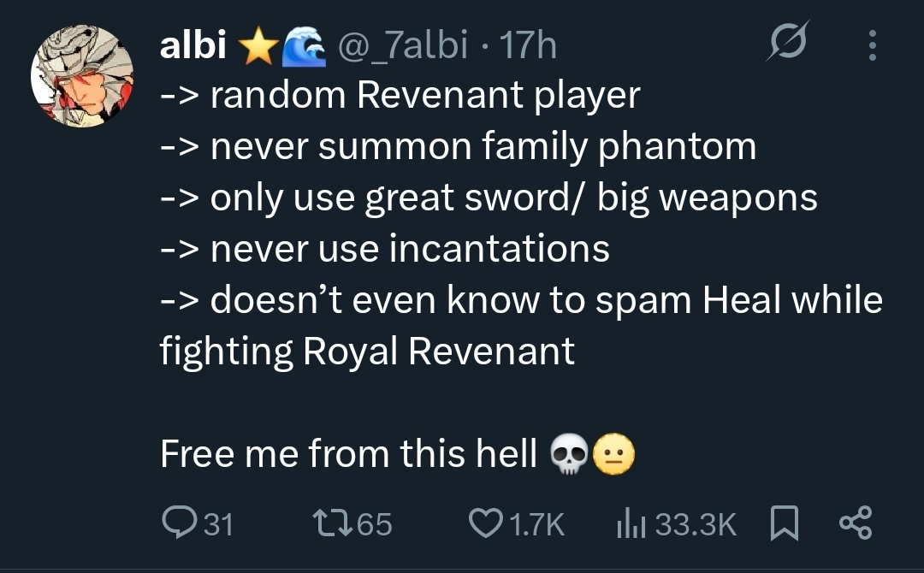
Task: Open the 17h timestamp permalink
Action: pyautogui.click(x=527, y=45)
